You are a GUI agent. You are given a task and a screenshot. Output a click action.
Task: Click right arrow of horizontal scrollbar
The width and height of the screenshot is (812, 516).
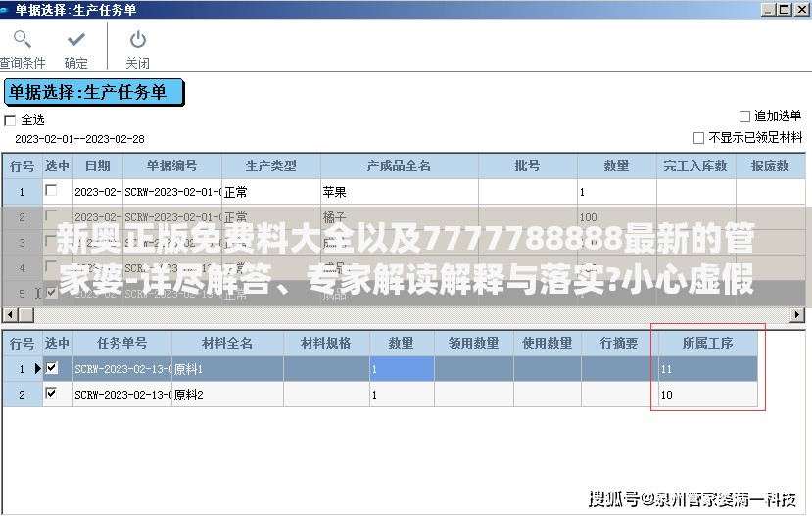[797, 314]
